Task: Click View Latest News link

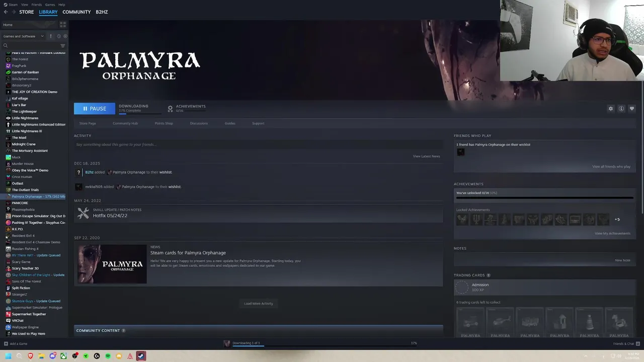Action: pos(427,156)
